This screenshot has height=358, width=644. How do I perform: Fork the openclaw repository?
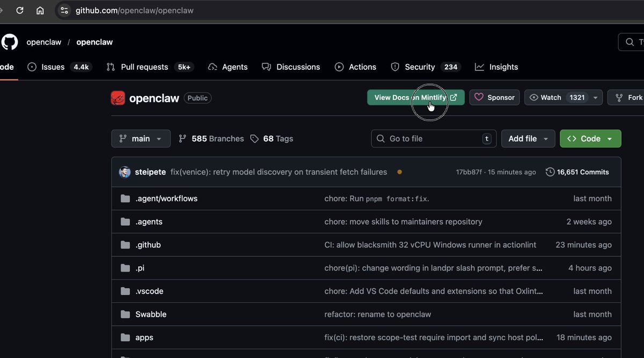pyautogui.click(x=627, y=97)
